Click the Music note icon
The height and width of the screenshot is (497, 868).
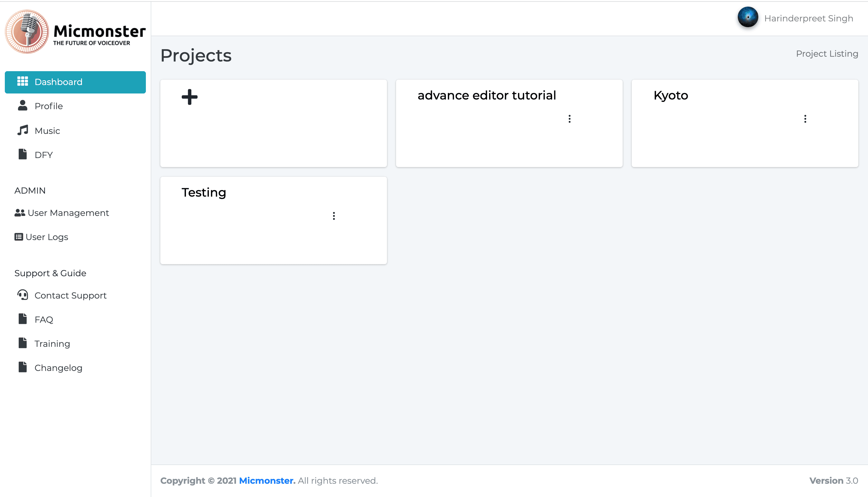pyautogui.click(x=23, y=130)
